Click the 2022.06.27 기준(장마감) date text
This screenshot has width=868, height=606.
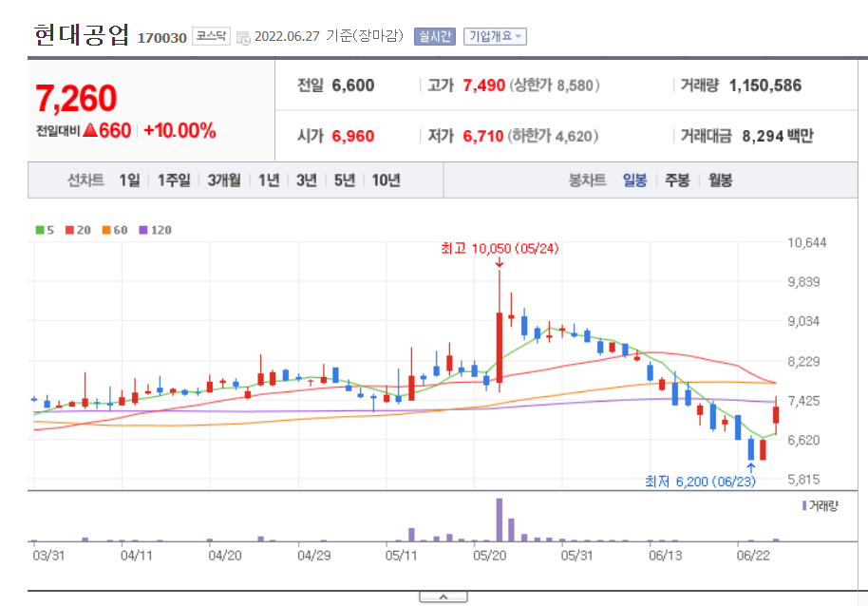tap(329, 36)
